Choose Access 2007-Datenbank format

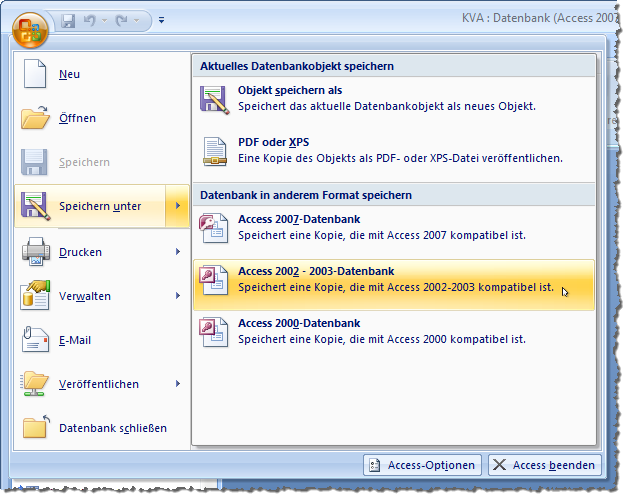point(299,219)
